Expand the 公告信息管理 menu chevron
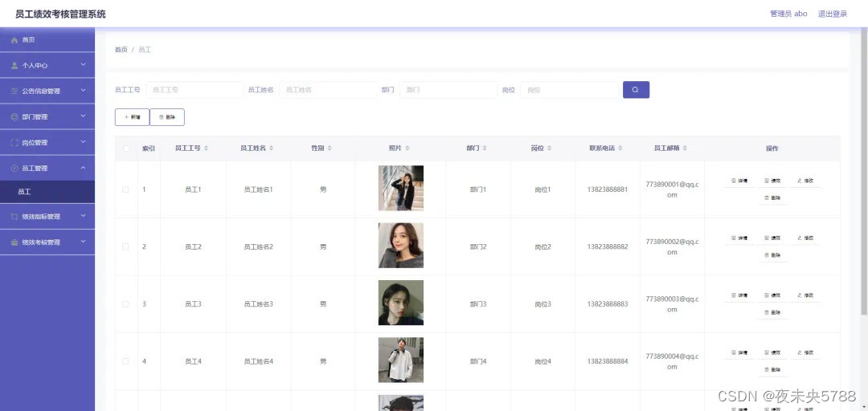Image resolution: width=868 pixels, height=411 pixels. (83, 90)
